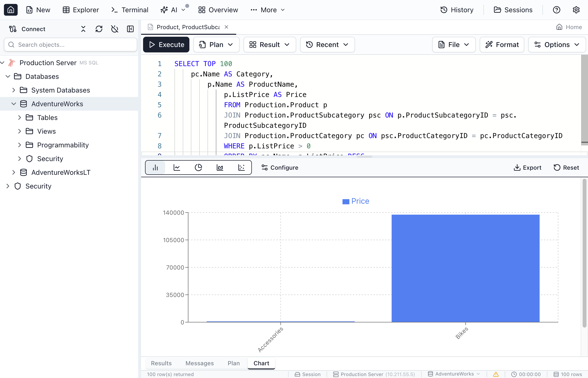
Task: Toggle the bar chart type selection
Action: (155, 167)
